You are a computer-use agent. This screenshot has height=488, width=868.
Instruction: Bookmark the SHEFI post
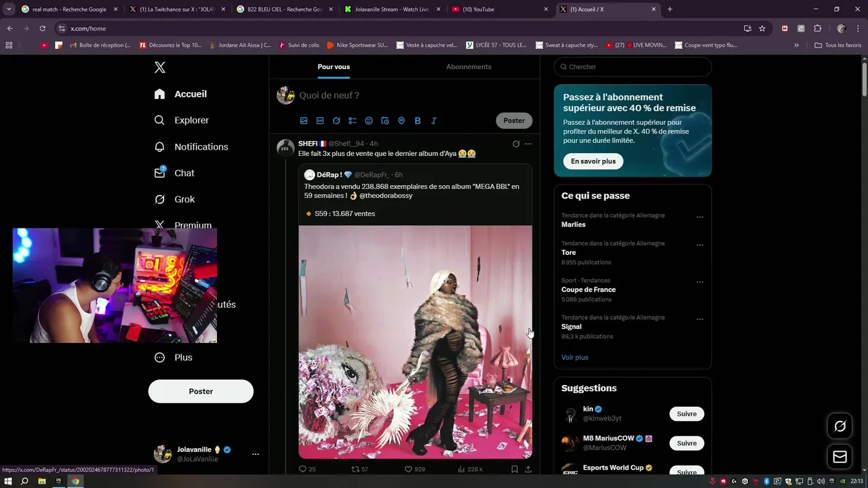515,469
